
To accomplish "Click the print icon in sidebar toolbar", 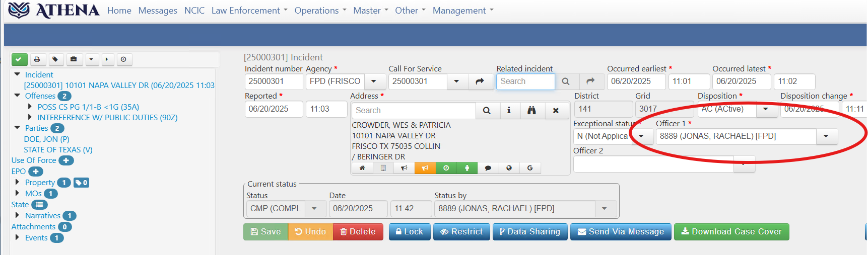I will [37, 59].
